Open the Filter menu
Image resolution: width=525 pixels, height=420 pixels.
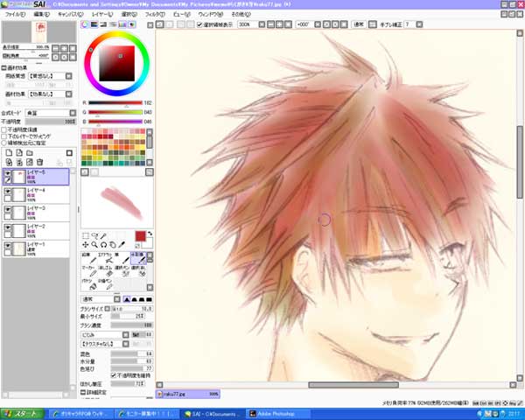[155, 14]
